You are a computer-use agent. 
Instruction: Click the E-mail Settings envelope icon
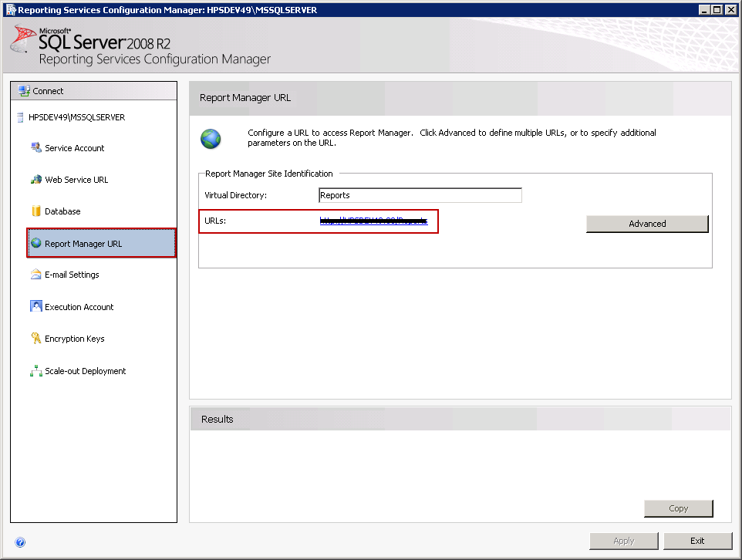point(36,275)
